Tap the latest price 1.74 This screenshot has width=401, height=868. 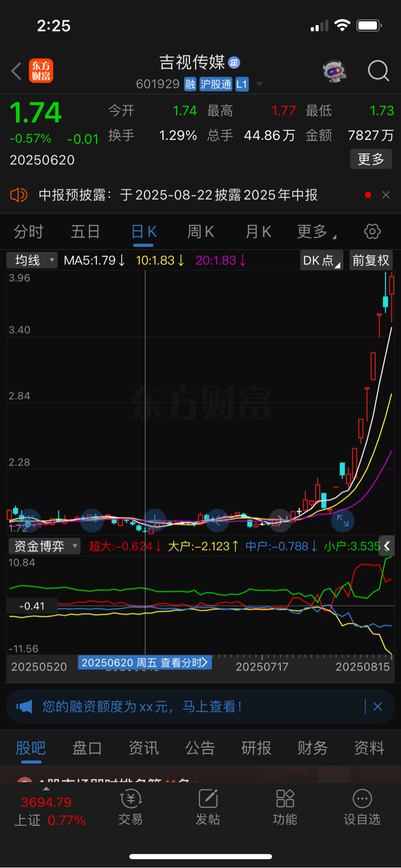pyautogui.click(x=36, y=113)
